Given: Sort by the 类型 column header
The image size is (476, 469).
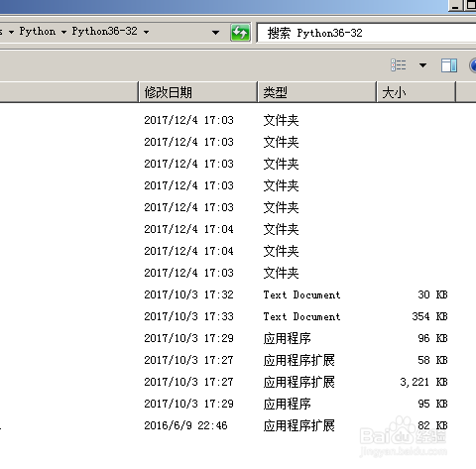Looking at the screenshot, I should coord(316,92).
